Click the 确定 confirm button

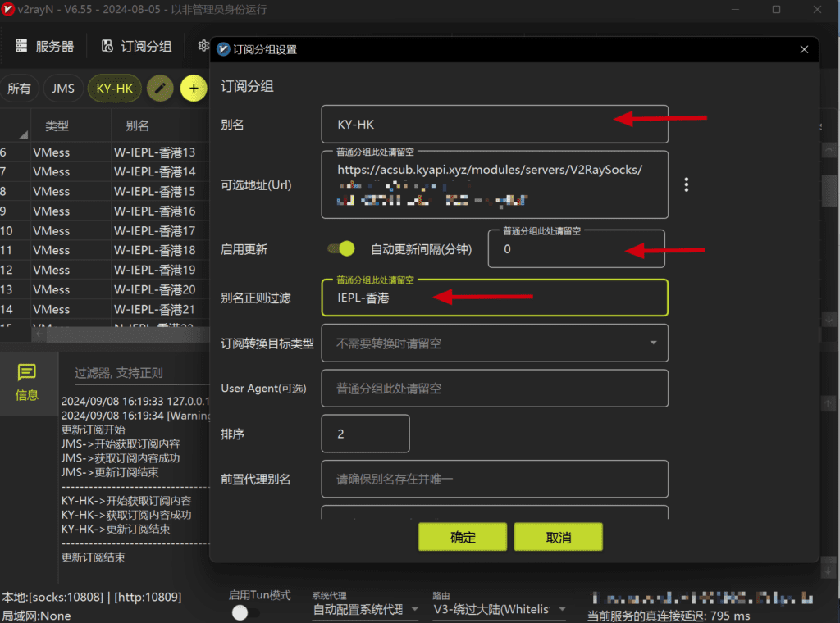pos(463,537)
